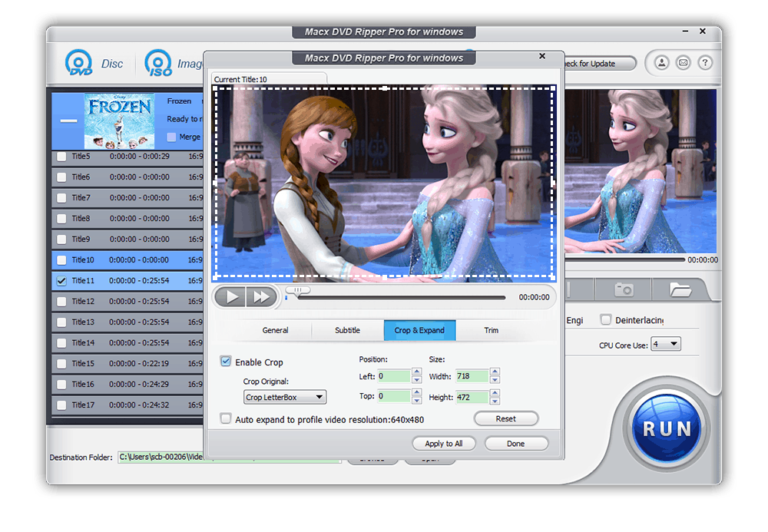Image resolution: width=768 pixels, height=532 pixels.
Task: Decrease the Top position value
Action: pyautogui.click(x=417, y=400)
